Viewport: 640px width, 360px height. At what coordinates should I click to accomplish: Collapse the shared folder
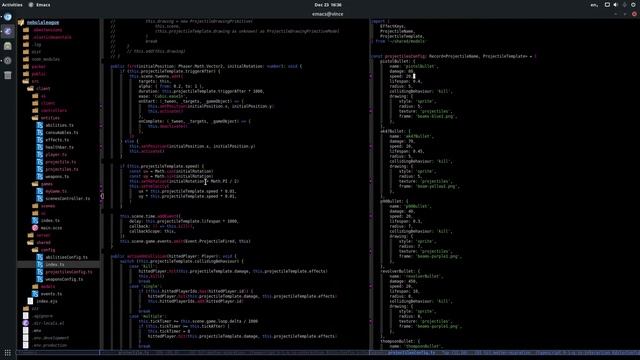point(43,242)
